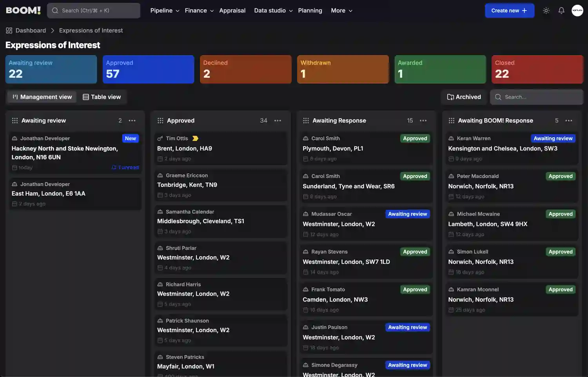This screenshot has height=377, width=588.
Task: Open the user avatar menu
Action: 577,11
